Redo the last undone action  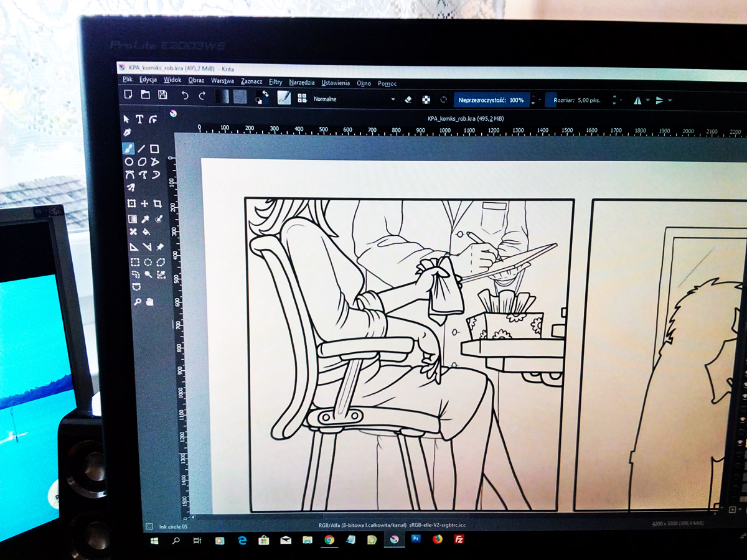coord(202,96)
